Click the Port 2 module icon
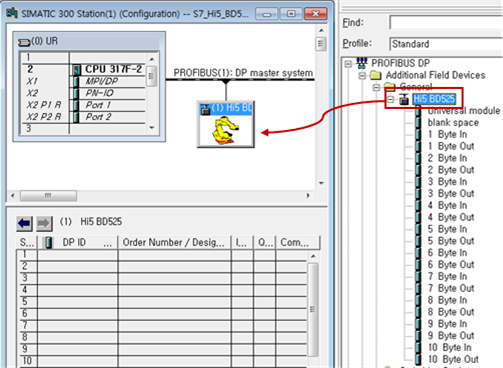 (76, 117)
